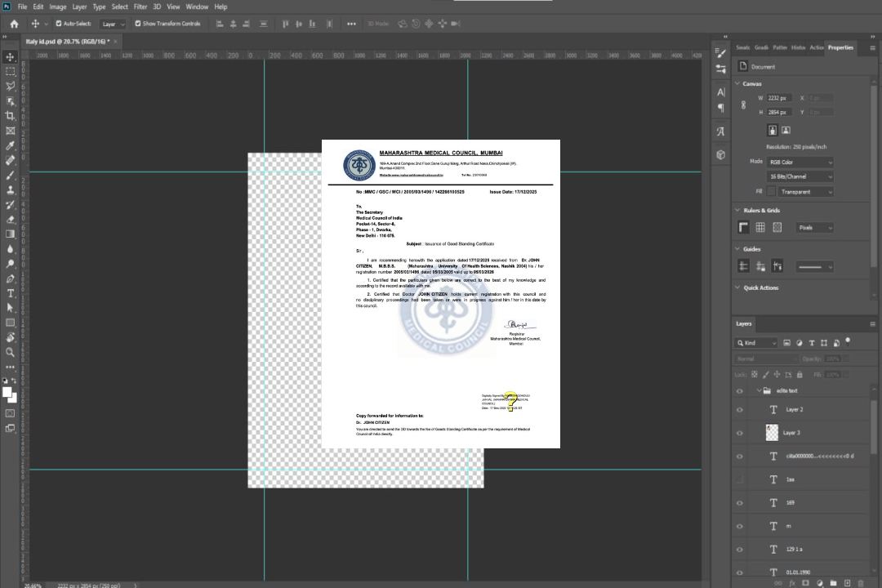882x588 pixels.
Task: Select the Pen tool
Action: (10, 278)
